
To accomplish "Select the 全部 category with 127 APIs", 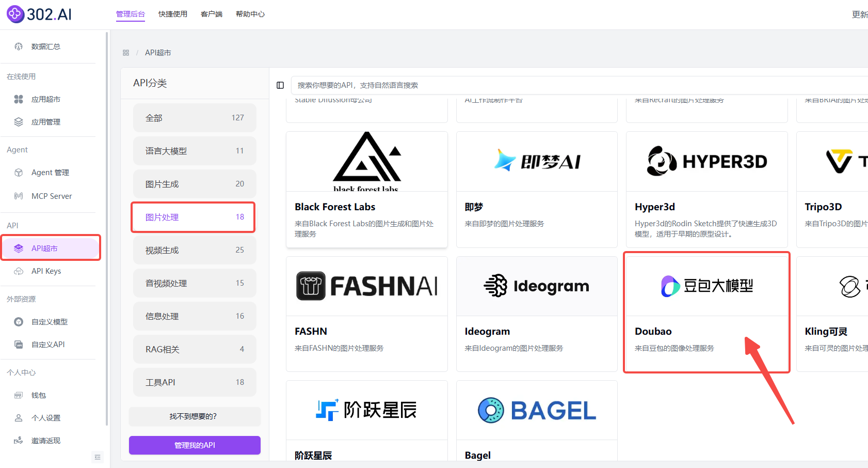I will 195,118.
